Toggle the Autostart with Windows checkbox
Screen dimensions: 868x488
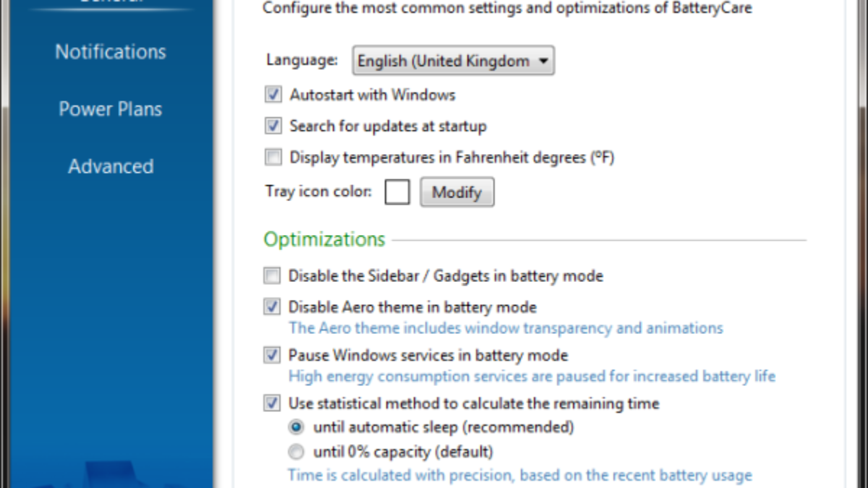273,95
